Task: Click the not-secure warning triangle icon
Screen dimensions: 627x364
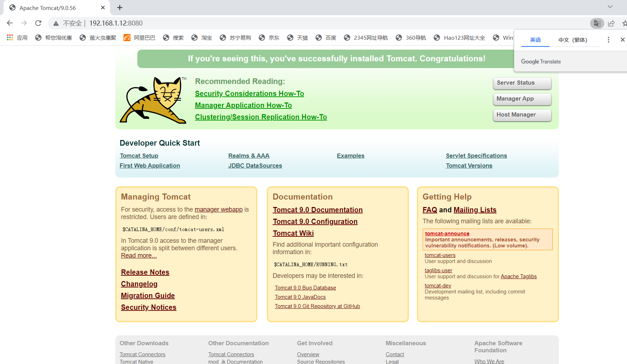Action: tap(56, 23)
